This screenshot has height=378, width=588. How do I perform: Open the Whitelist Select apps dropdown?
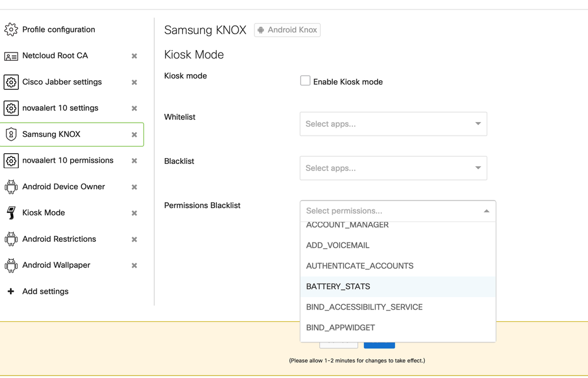(394, 124)
